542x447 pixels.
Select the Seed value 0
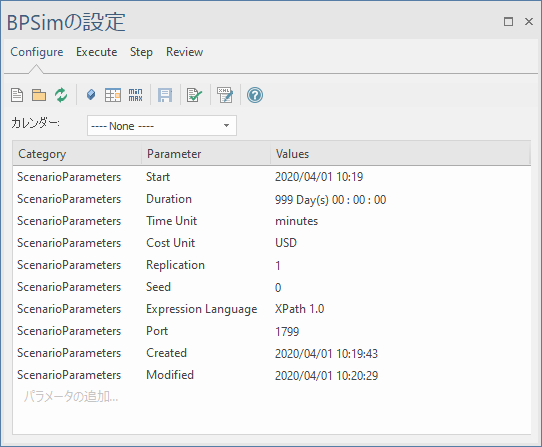coord(278,287)
